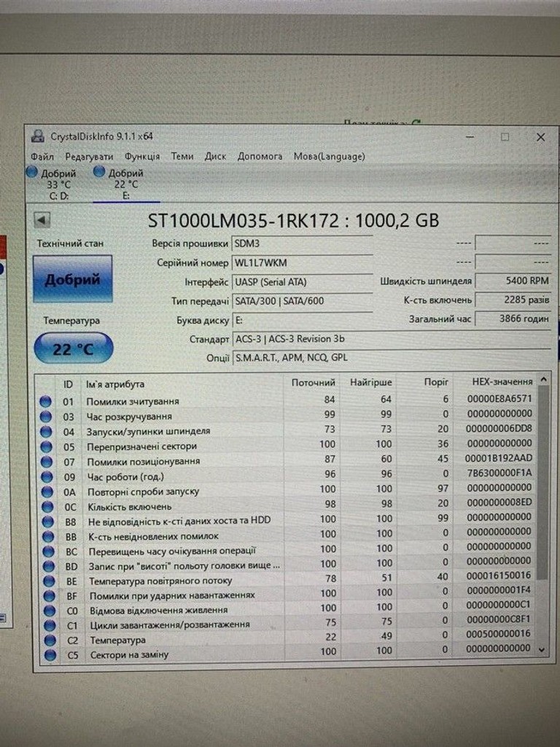The height and width of the screenshot is (747, 560).
Task: Click the Поріг column header
Action: [x=436, y=382]
